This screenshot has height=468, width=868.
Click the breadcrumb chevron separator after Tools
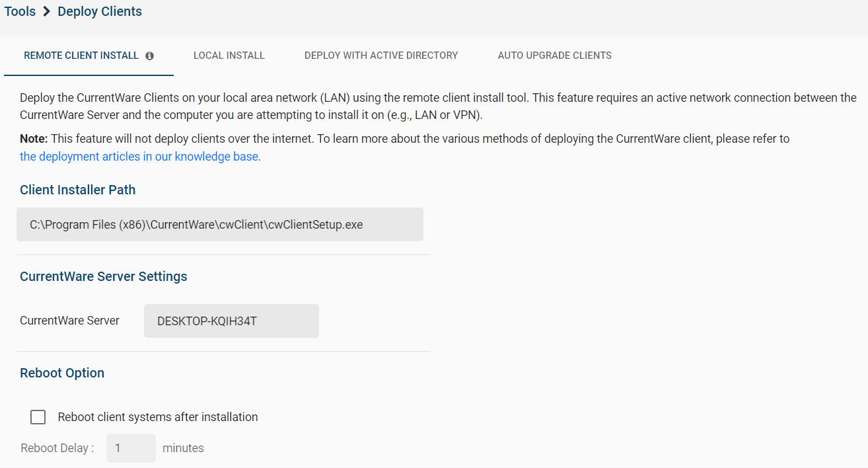[x=47, y=11]
